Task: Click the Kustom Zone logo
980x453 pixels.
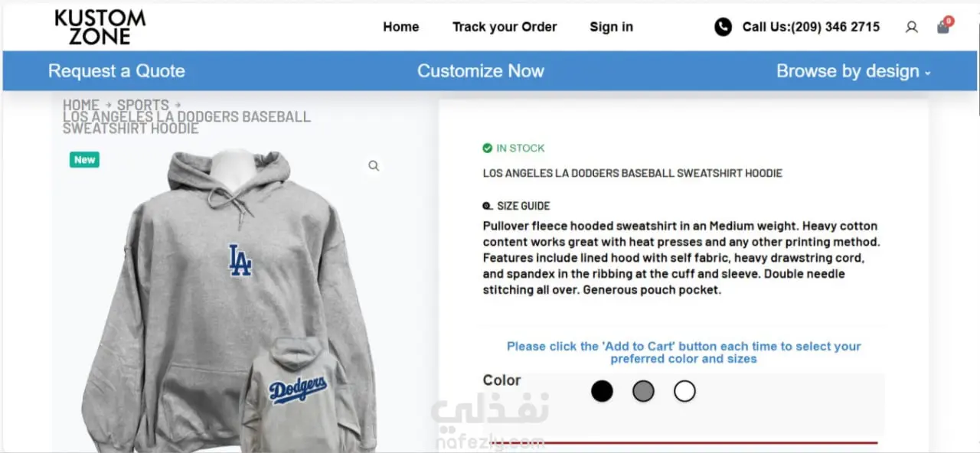Action: click(x=100, y=27)
